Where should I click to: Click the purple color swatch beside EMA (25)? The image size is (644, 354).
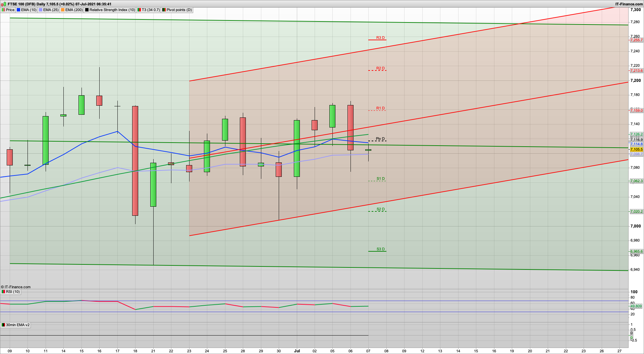pos(40,10)
